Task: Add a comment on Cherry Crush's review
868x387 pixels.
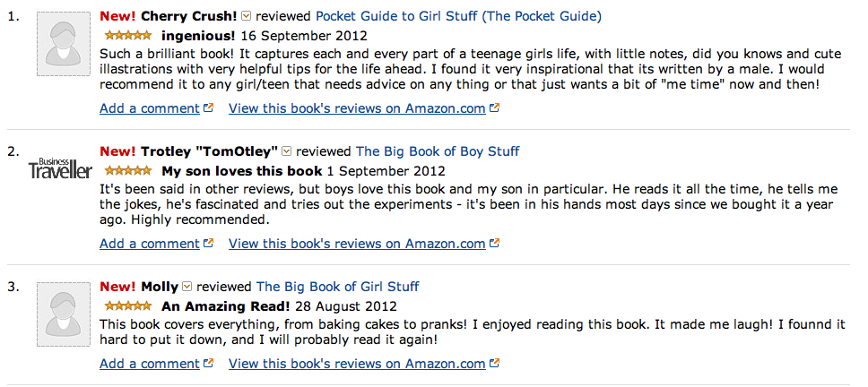Action: pos(149,108)
